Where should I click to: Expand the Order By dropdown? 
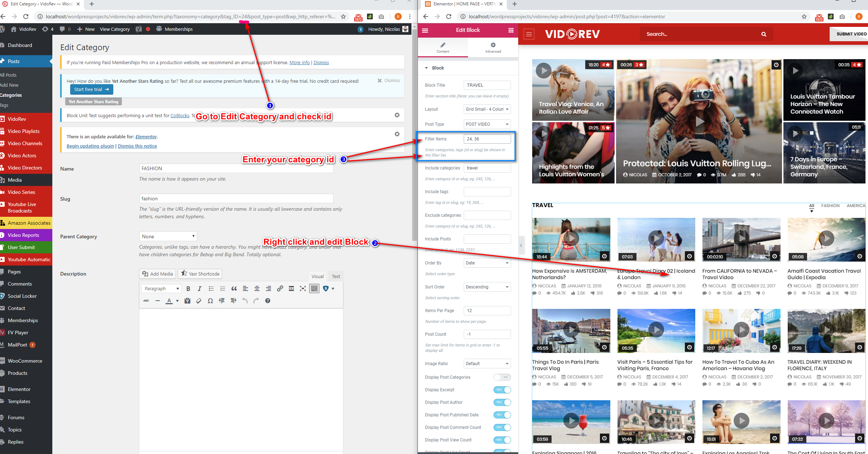tap(487, 263)
